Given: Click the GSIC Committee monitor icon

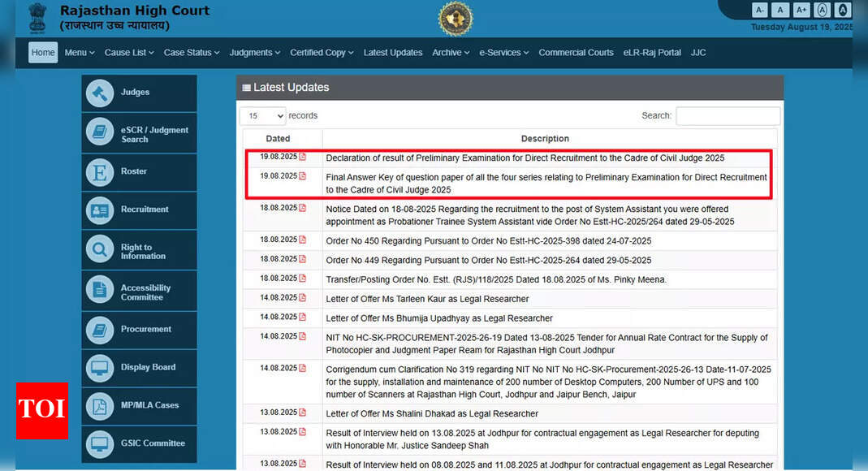Looking at the screenshot, I should point(100,444).
